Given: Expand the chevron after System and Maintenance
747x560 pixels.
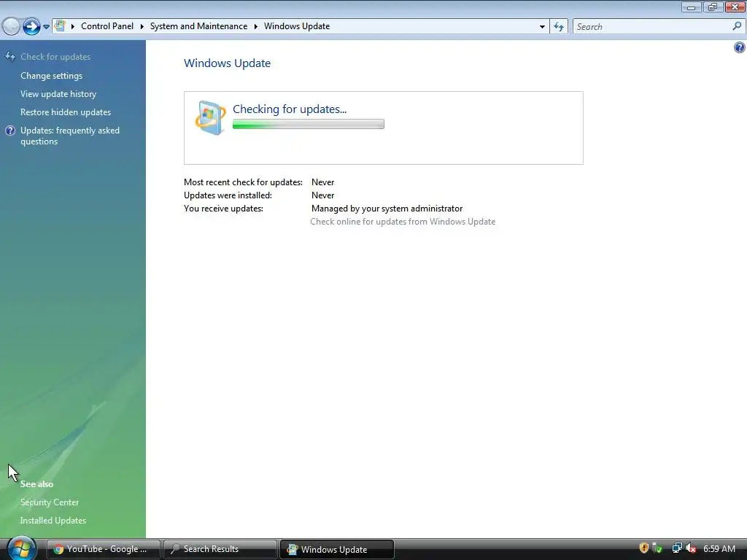Looking at the screenshot, I should [256, 26].
